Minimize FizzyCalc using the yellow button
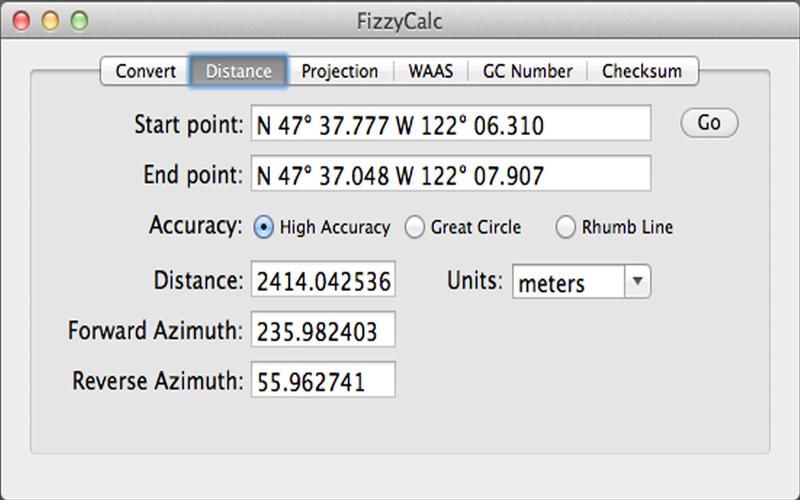Viewport: 800px width, 500px height. tap(51, 21)
